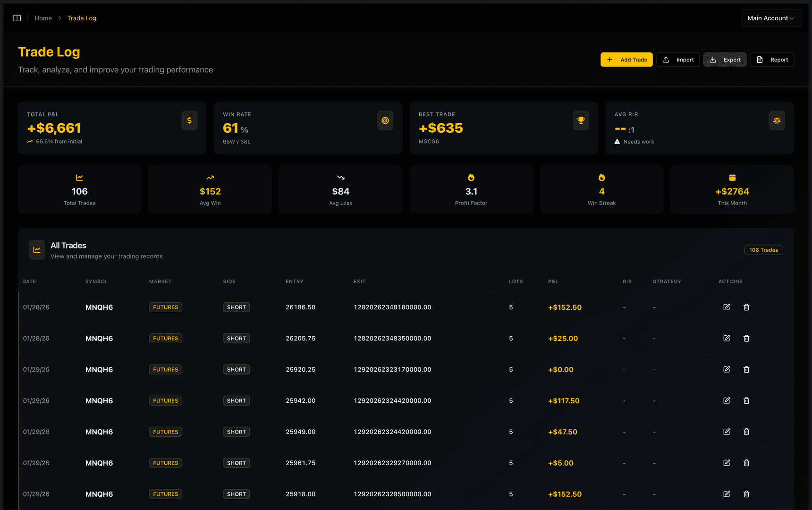Click the trophy icon in Best Trade card
Image resolution: width=812 pixels, height=510 pixels.
click(581, 120)
